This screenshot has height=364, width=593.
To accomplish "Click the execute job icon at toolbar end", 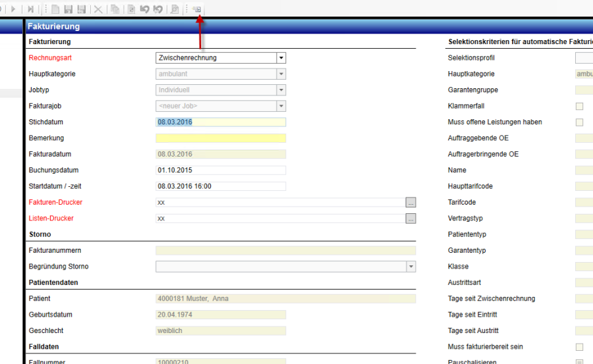I will [196, 9].
